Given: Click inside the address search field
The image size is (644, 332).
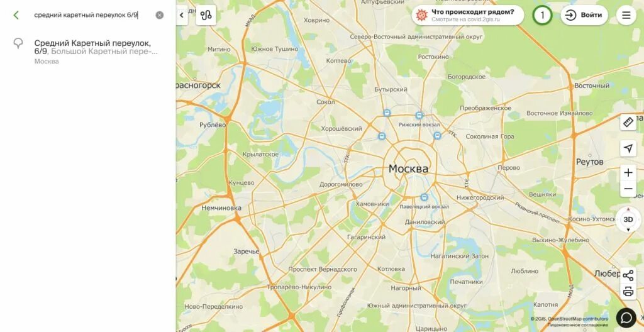Looking at the screenshot, I should 92,15.
